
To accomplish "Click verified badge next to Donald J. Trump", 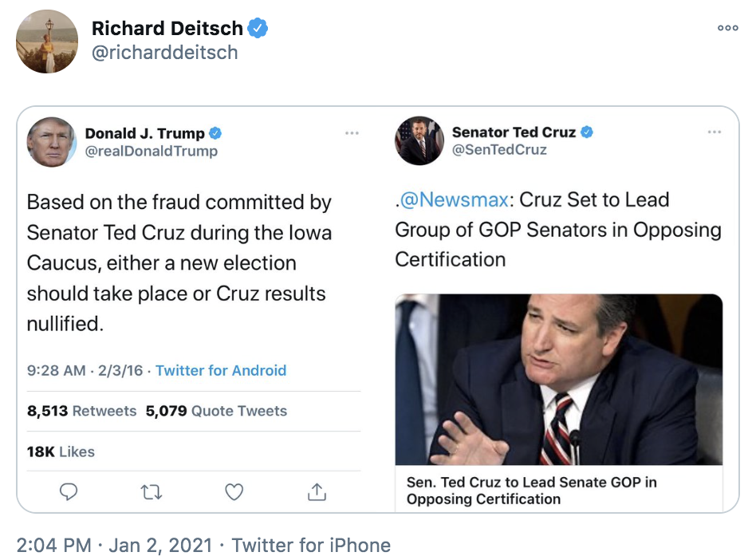I will [x=215, y=133].
